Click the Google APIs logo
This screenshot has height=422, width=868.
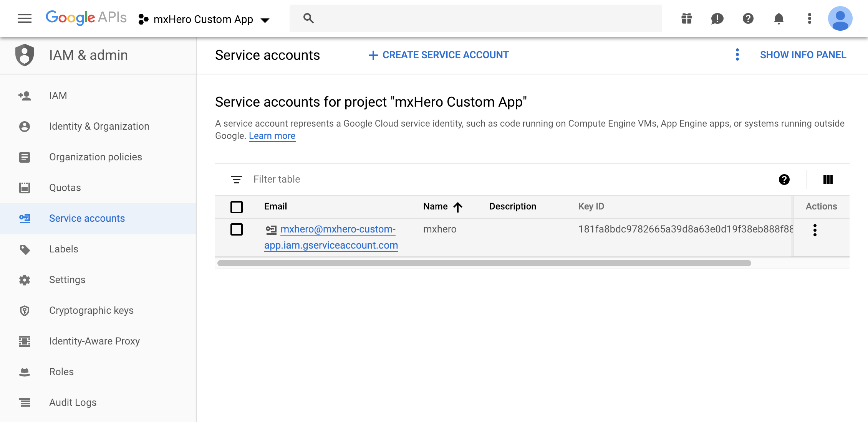[x=86, y=18]
